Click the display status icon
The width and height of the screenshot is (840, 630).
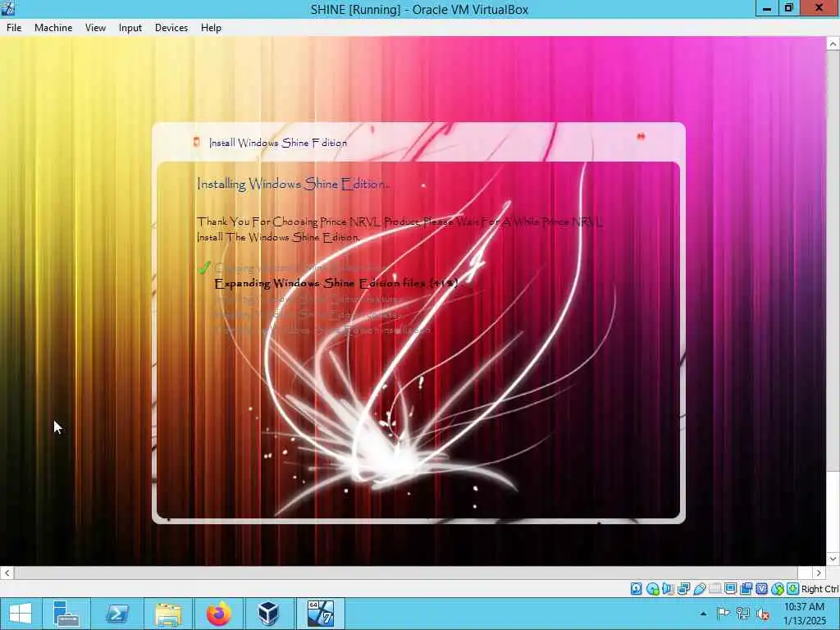point(730,589)
